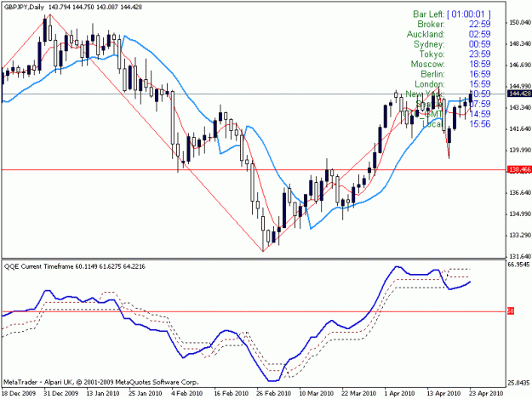This screenshot has height=399, width=532.
Task: Click the London time 15:59
Action: (x=480, y=83)
